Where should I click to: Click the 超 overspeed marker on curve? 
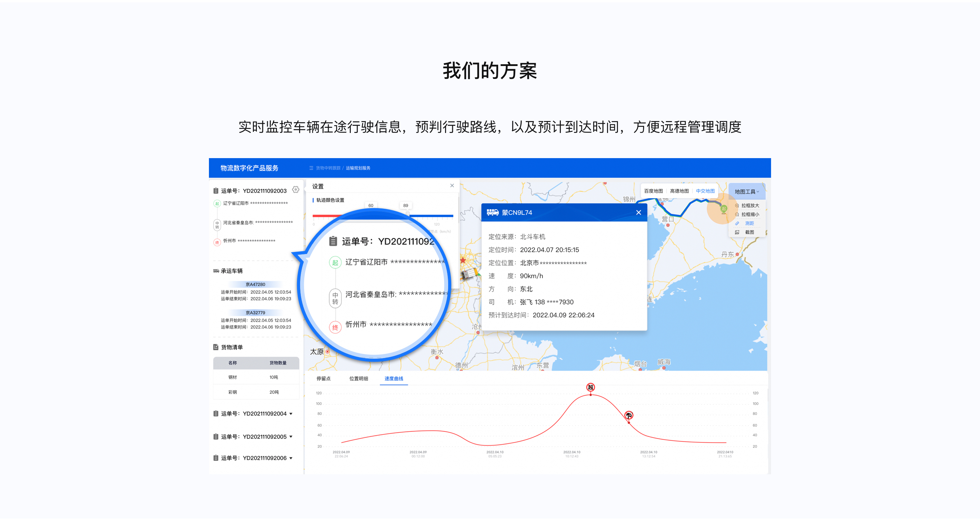[x=590, y=387]
